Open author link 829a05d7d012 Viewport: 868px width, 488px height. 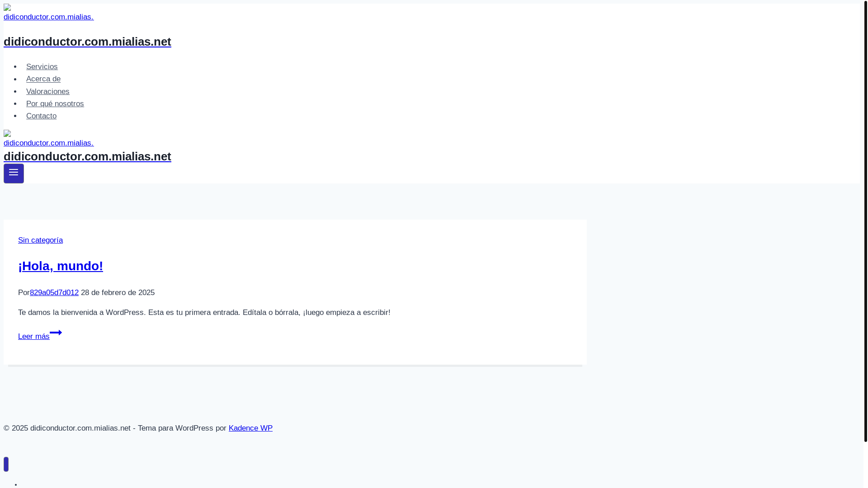[x=54, y=292]
